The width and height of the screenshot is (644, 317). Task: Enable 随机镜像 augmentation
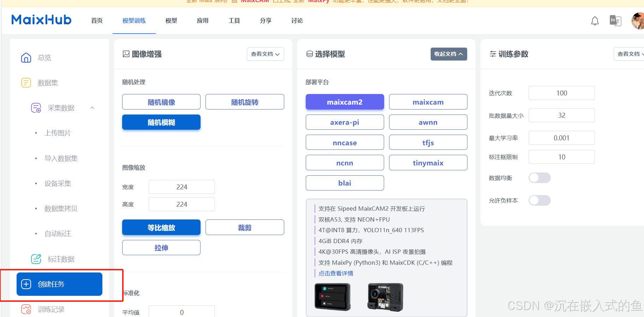click(x=161, y=102)
